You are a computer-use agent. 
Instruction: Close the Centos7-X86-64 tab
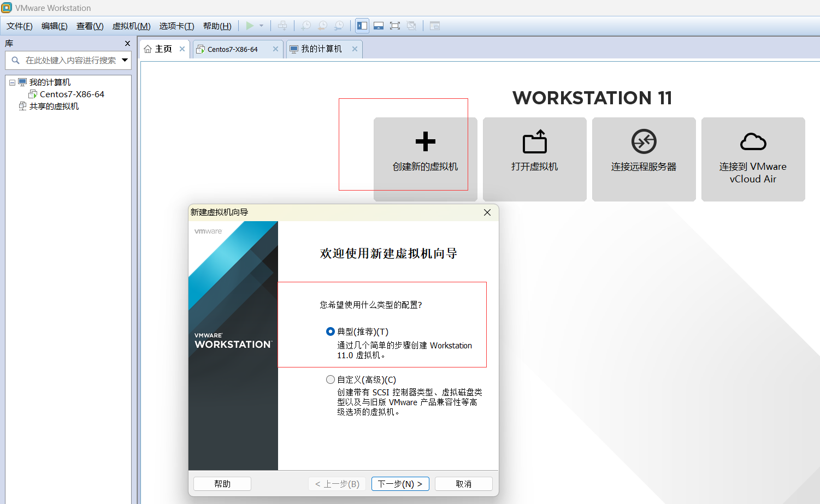click(276, 49)
